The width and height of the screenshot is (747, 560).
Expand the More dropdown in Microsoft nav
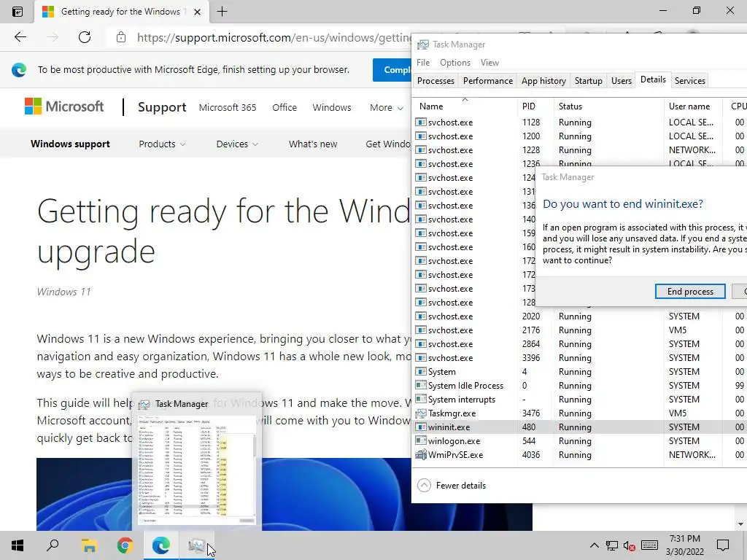[x=387, y=108]
